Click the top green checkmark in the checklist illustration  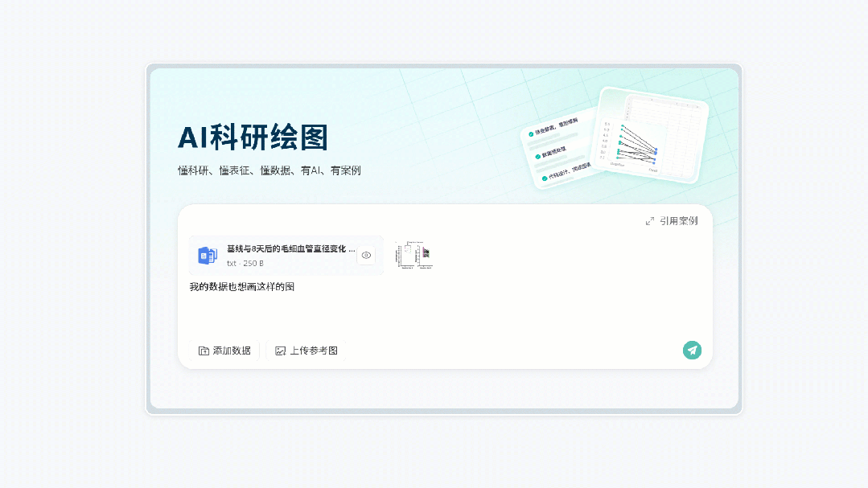pyautogui.click(x=530, y=133)
